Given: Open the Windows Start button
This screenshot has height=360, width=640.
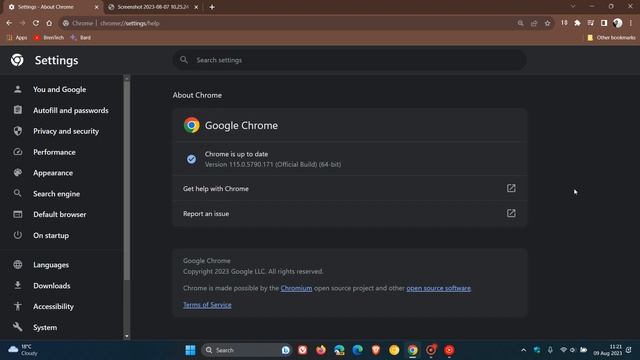Looking at the screenshot, I should (190, 350).
